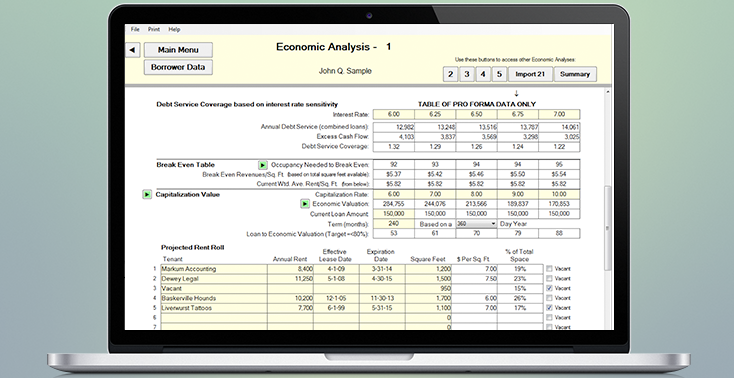Go to Economic Analysis 3
Image resolution: width=734 pixels, height=378 pixels.
click(467, 74)
